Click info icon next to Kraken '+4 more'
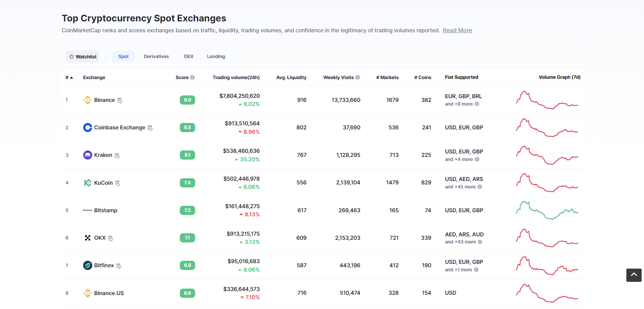The height and width of the screenshot is (309, 644). [477, 159]
